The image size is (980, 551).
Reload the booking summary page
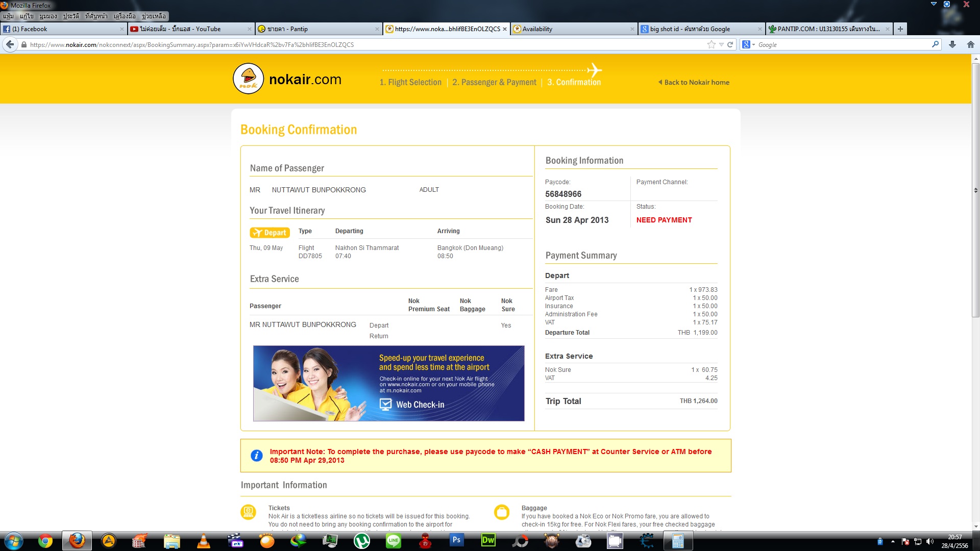(x=730, y=45)
